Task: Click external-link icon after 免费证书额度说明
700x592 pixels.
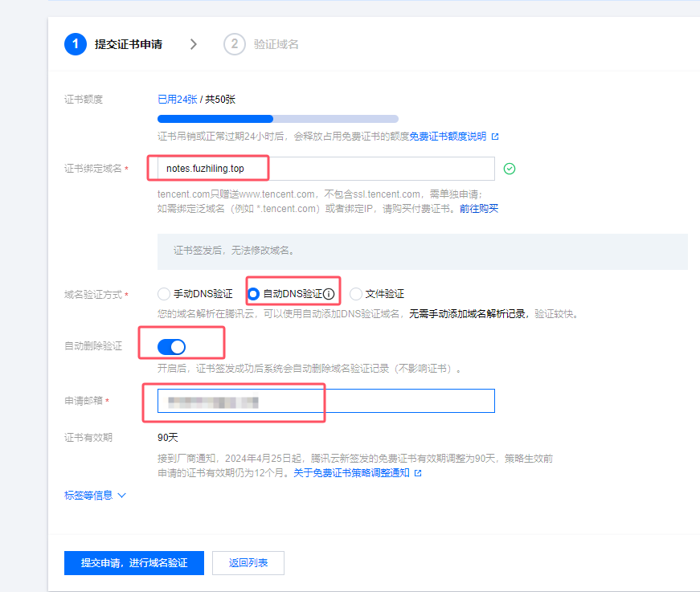Action: tap(495, 137)
